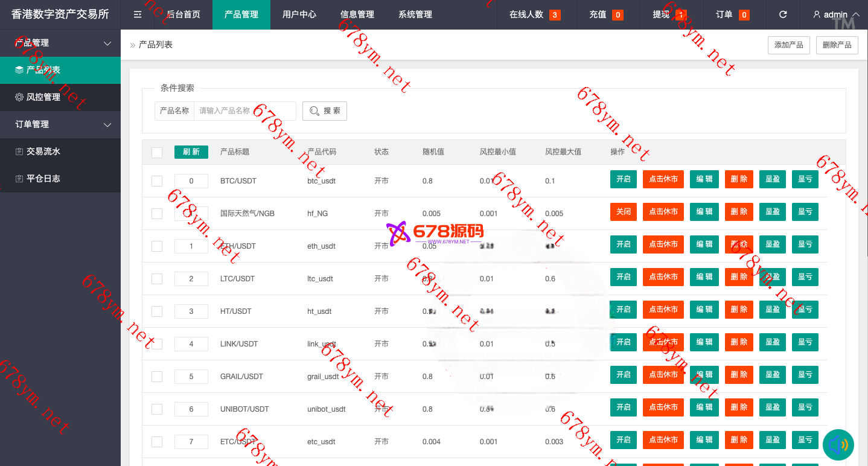This screenshot has width=868, height=466.
Task: Check the BTC/USDT row checkbox
Action: coord(157,181)
